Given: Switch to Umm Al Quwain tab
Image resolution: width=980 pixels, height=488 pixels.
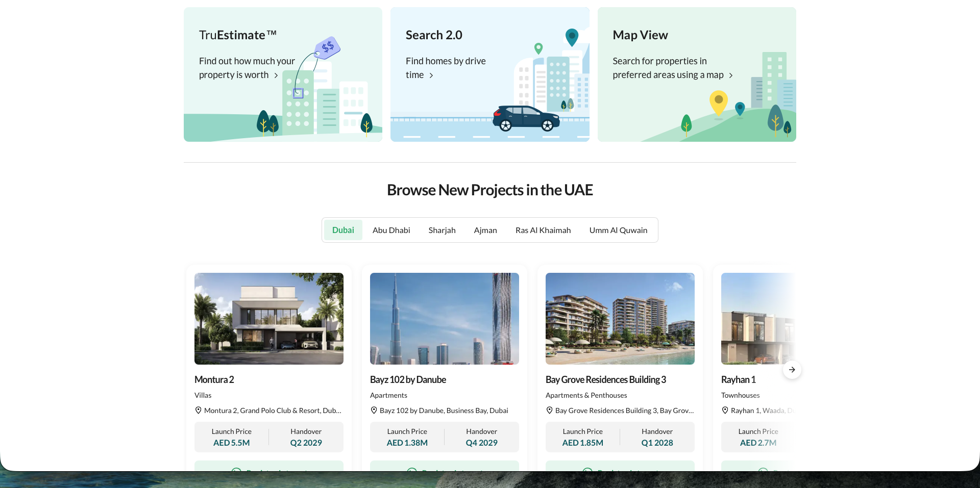Looking at the screenshot, I should point(618,230).
